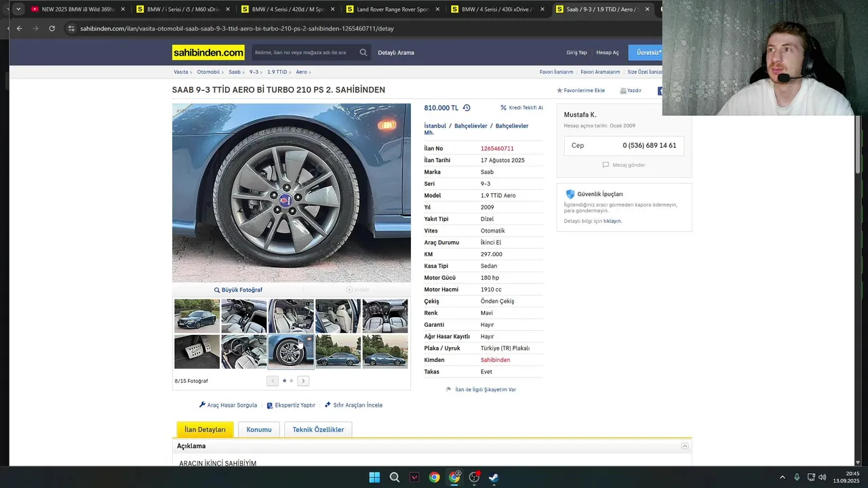868x488 pixels.
Task: Click İlan ile İlgili Şikayetim Var flag
Action: tap(481, 390)
